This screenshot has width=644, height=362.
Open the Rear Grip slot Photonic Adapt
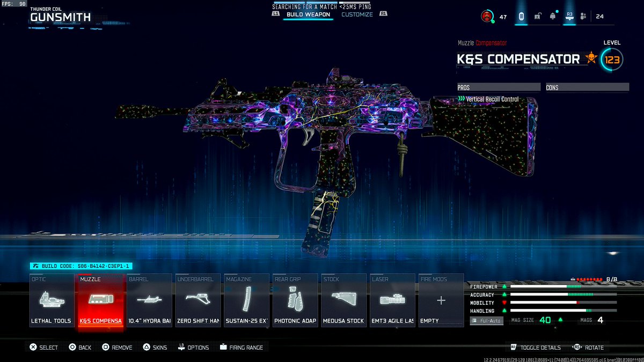[x=296, y=300]
